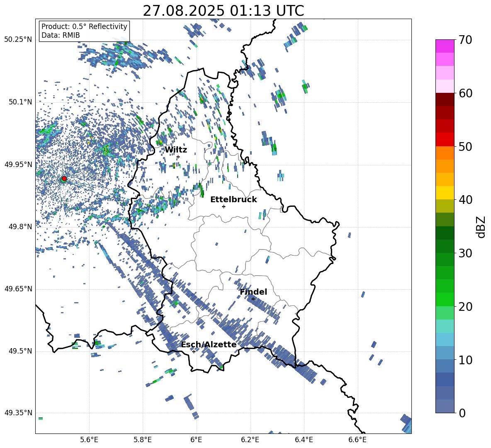Click the Findel city label
The image size is (491, 448).
253,292
